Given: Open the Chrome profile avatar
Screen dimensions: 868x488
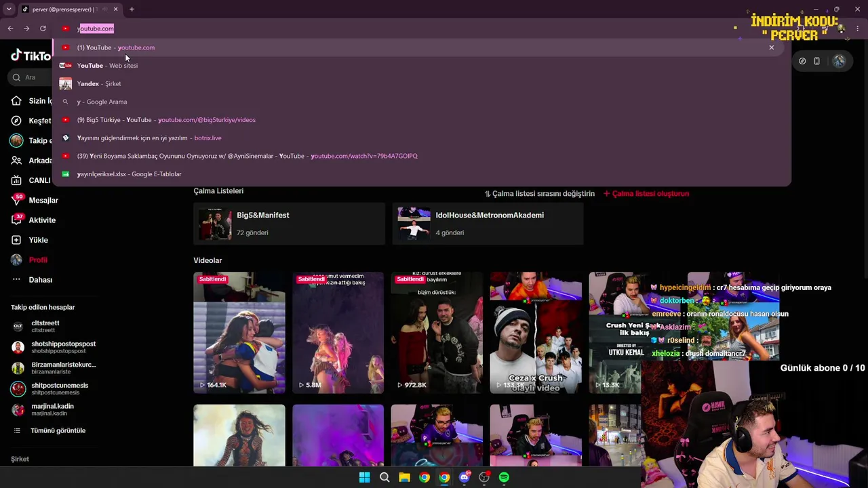Looking at the screenshot, I should (842, 28).
